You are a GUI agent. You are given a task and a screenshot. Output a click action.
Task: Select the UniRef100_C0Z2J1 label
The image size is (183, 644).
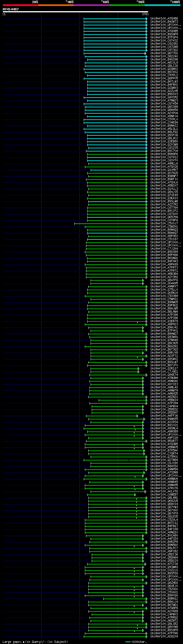[x=164, y=570]
